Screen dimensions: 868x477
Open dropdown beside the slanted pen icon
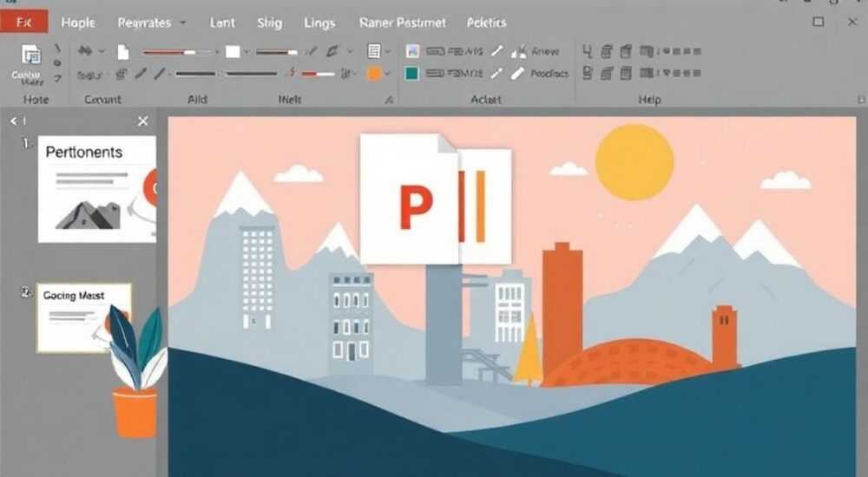tap(350, 51)
